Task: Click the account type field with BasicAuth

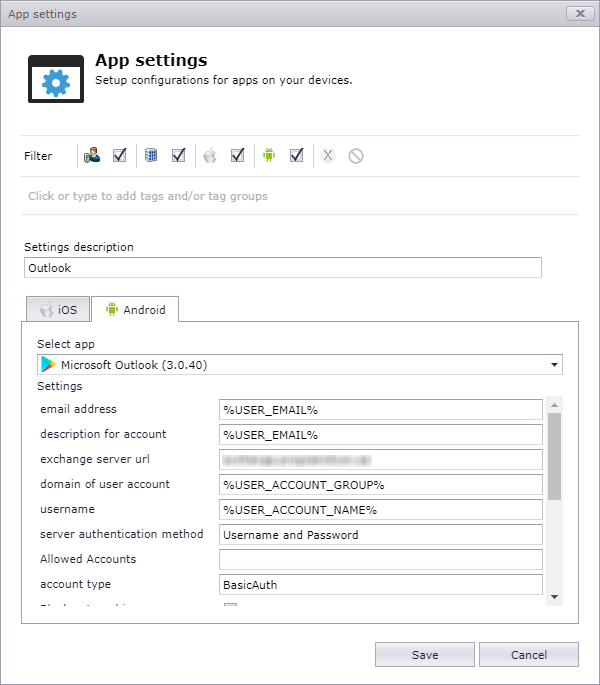Action: 381,585
